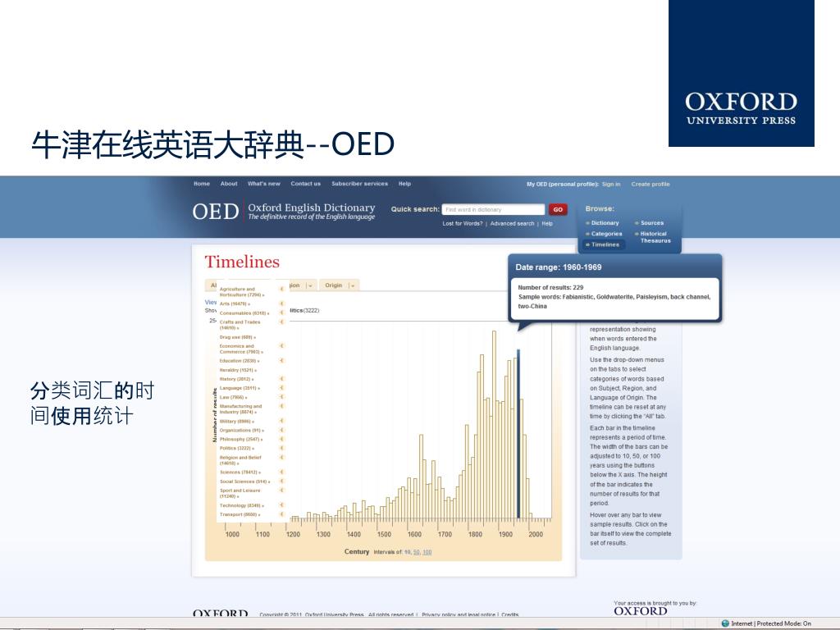The image size is (840, 630).
Task: Expand Crafts and Trades subcategories arrow
Action: [x=282, y=322]
